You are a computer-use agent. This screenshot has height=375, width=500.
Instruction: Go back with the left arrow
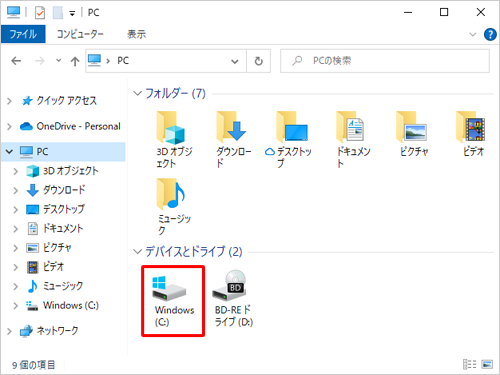(16, 61)
